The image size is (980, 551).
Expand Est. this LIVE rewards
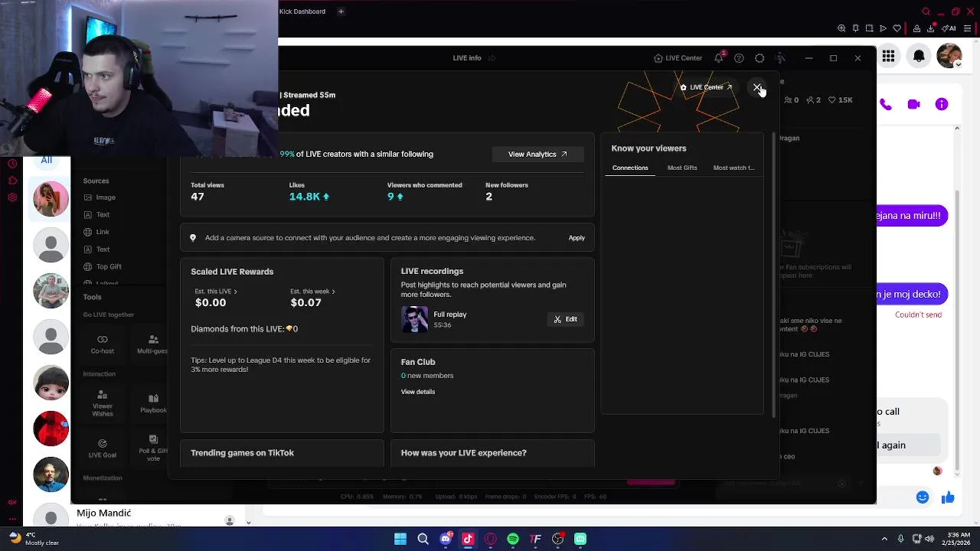point(216,292)
